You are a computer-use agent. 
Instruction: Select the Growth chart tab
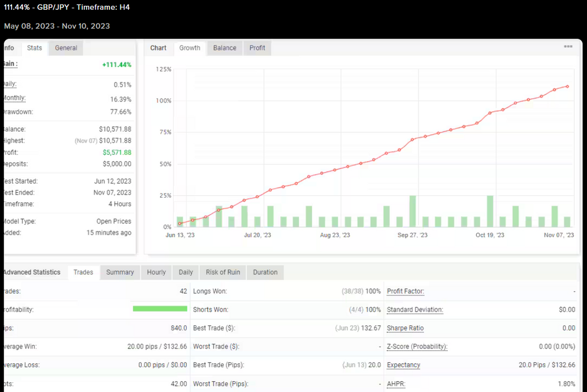190,48
